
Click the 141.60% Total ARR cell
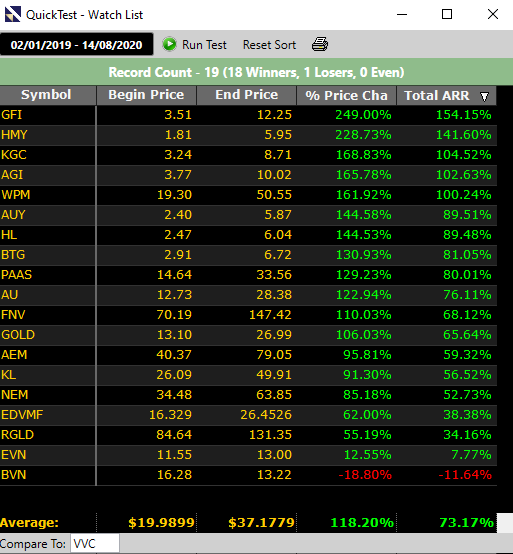click(447, 135)
